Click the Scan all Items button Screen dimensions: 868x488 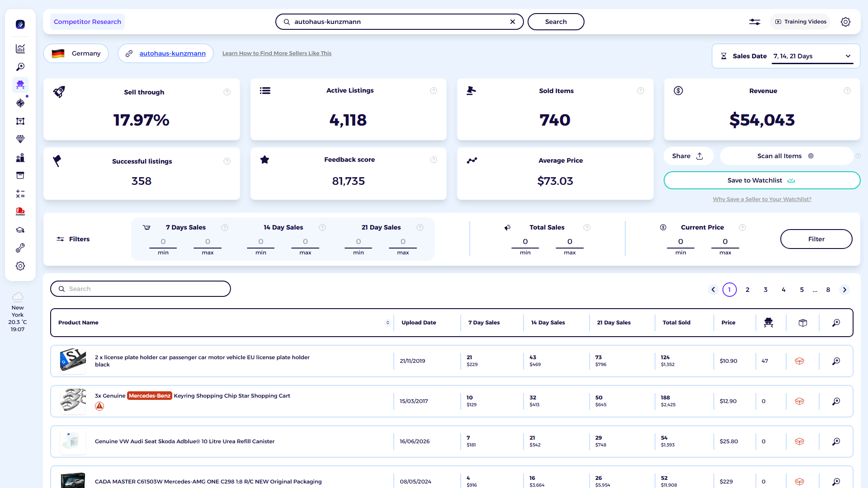tap(786, 156)
